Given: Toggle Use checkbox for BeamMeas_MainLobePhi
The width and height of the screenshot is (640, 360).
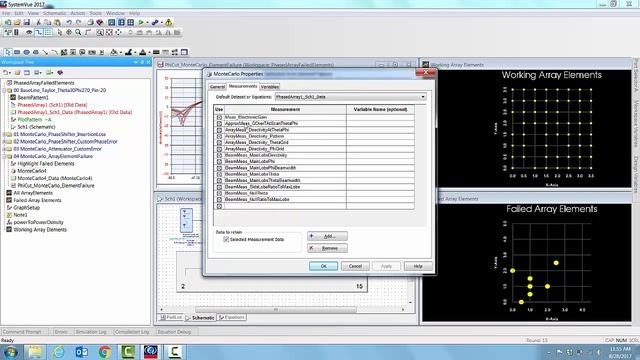Looking at the screenshot, I should pyautogui.click(x=219, y=162).
